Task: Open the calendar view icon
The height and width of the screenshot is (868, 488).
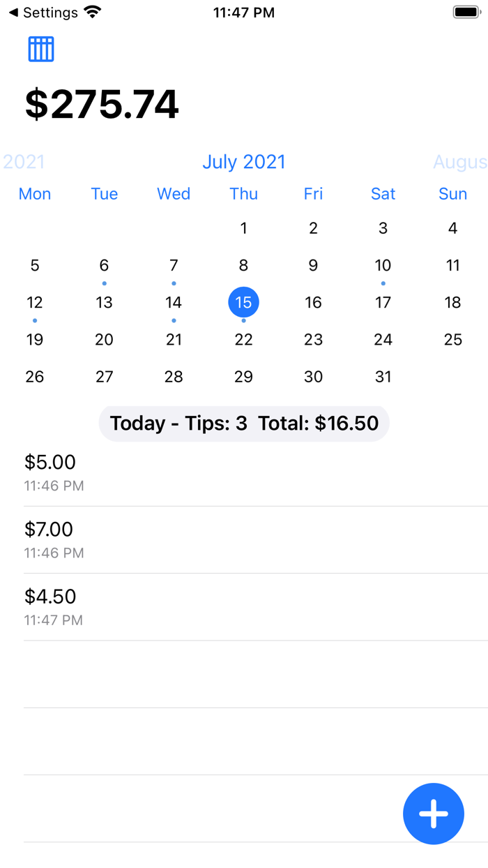Action: pyautogui.click(x=40, y=49)
